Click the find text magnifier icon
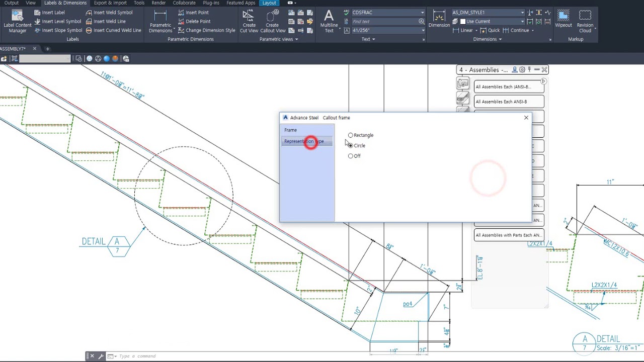The width and height of the screenshot is (644, 362). click(422, 22)
